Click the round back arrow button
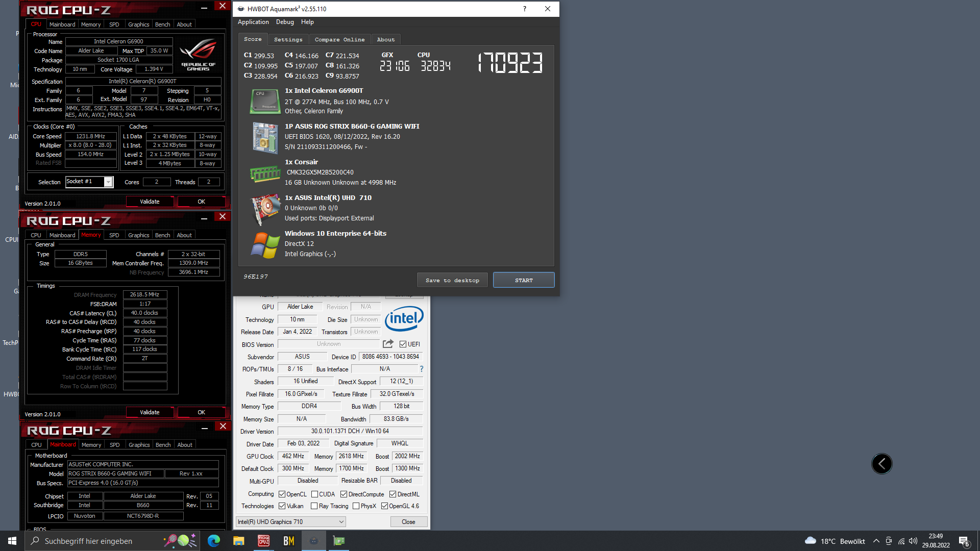Viewport: 980px width, 551px height. click(x=881, y=464)
